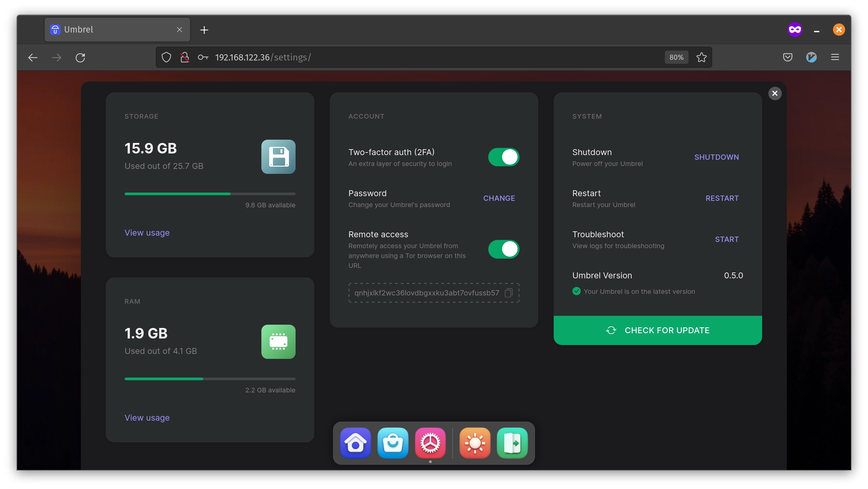This screenshot has height=489, width=868.
Task: Open View usage under Storage
Action: 147,233
